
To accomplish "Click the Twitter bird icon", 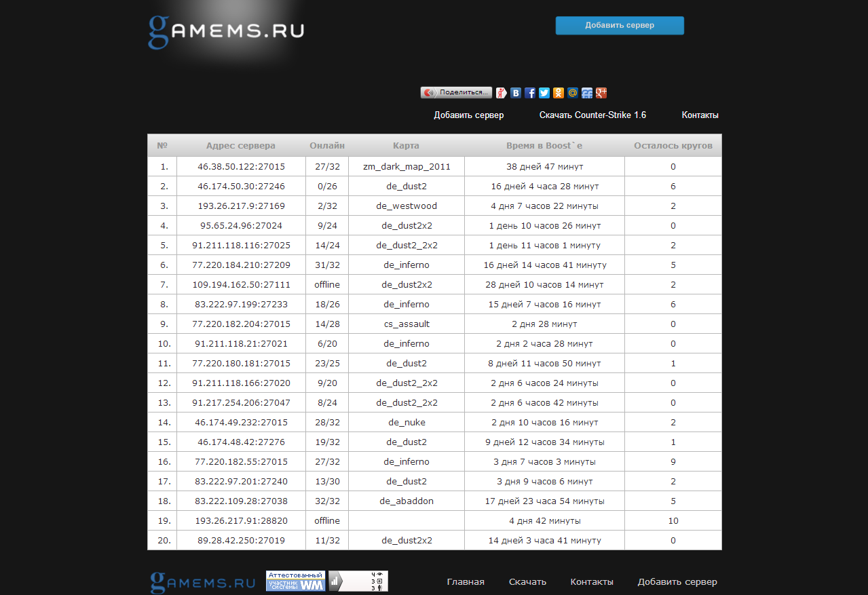I will (544, 93).
